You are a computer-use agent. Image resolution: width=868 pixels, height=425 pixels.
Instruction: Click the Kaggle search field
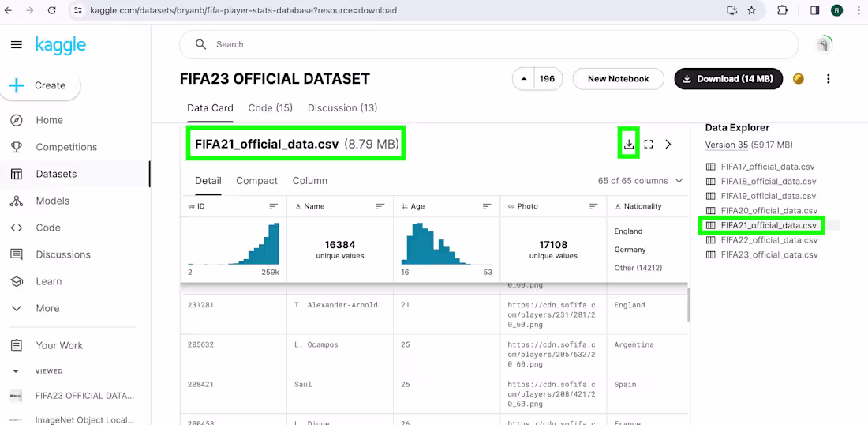(489, 45)
